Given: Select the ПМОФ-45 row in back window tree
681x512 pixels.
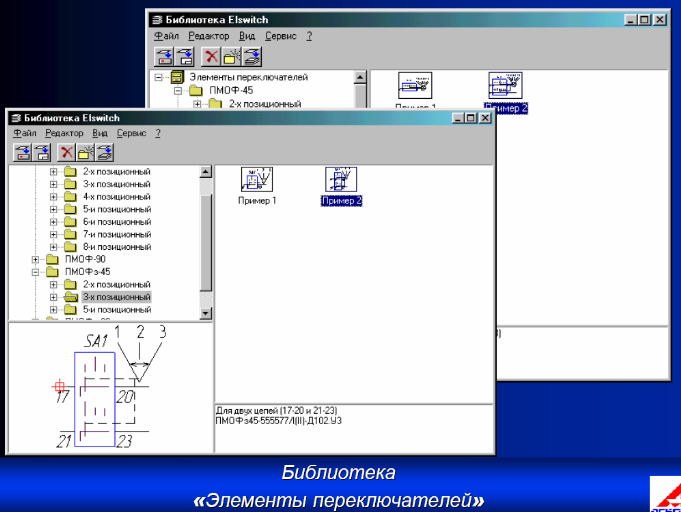Looking at the screenshot, I should tap(231, 90).
